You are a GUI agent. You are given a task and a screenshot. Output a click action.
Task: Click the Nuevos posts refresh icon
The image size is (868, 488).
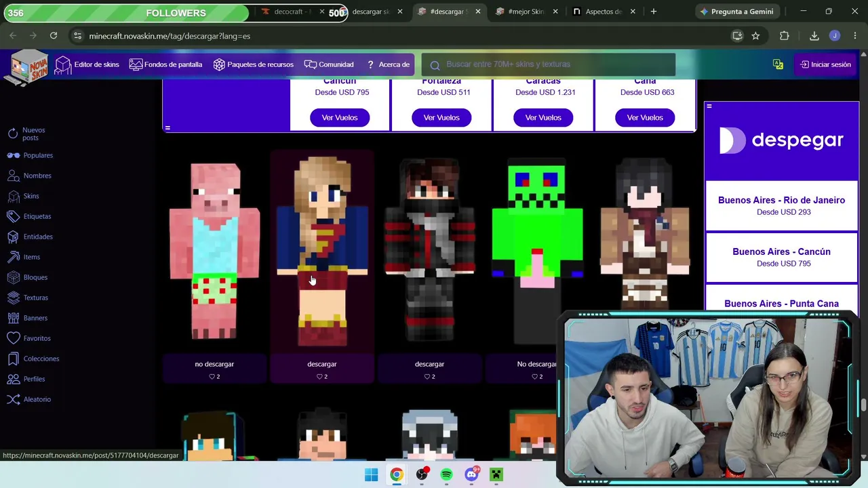click(13, 134)
